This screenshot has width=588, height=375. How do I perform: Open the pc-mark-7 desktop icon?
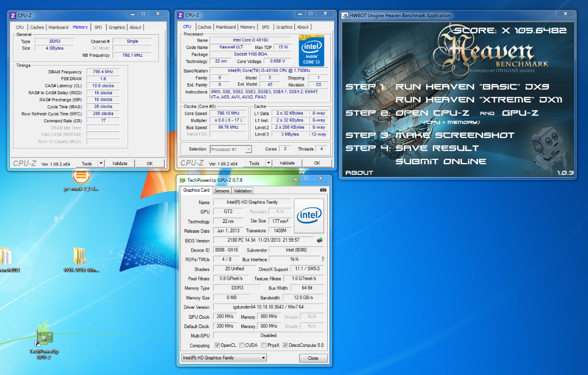(x=81, y=181)
